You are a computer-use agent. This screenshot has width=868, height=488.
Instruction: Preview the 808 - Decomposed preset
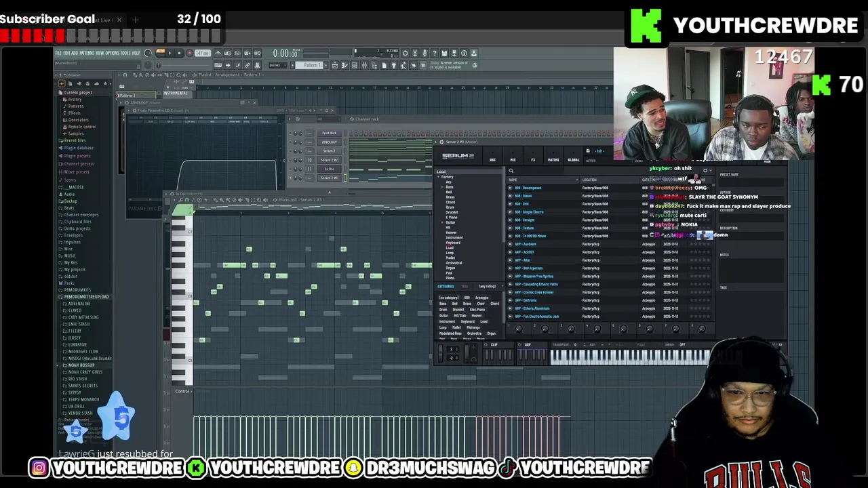click(511, 188)
